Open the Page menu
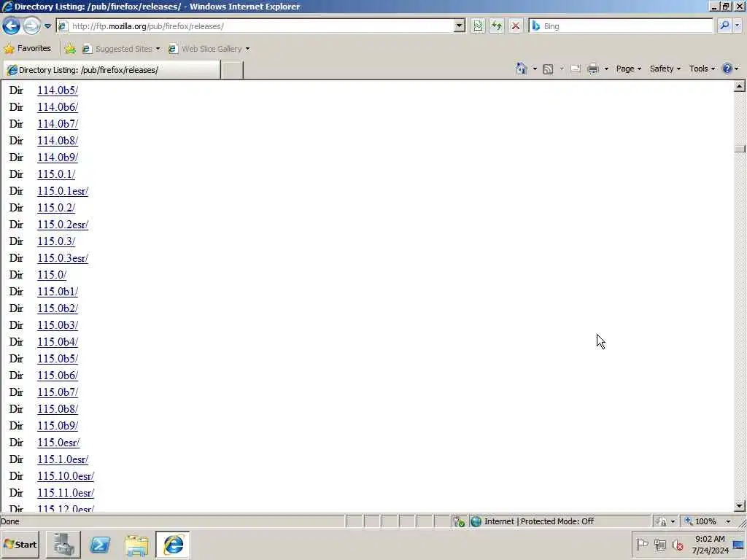747x560 pixels. click(x=628, y=69)
